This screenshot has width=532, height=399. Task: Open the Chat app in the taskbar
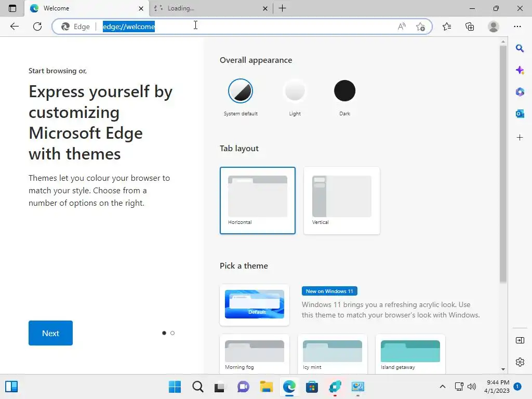(x=243, y=387)
